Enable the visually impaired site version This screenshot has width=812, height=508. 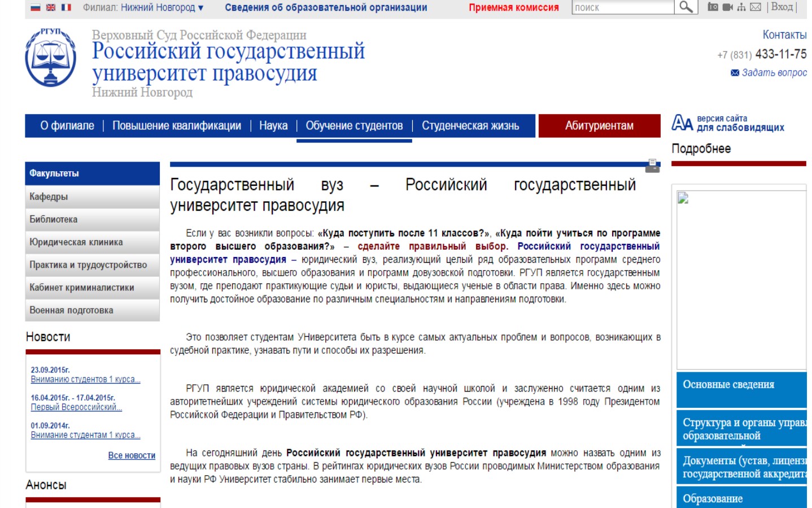(728, 123)
